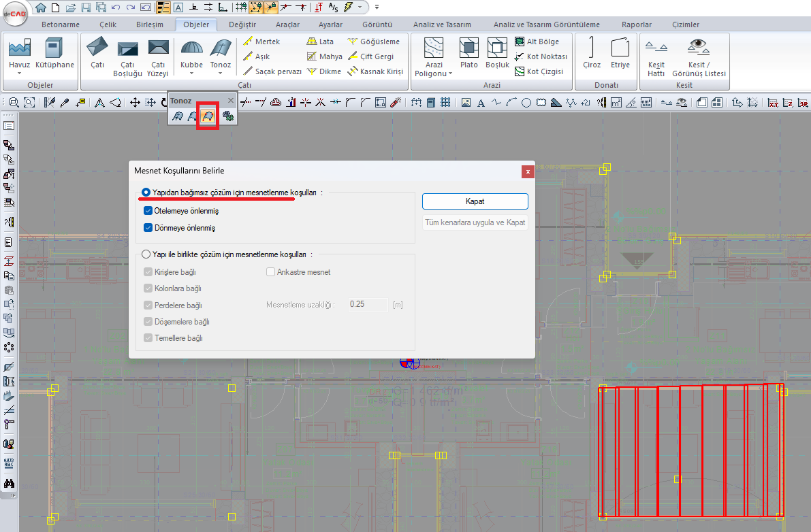Click 'Tüm kenarlara uygula ve Kapat' button

click(x=475, y=222)
